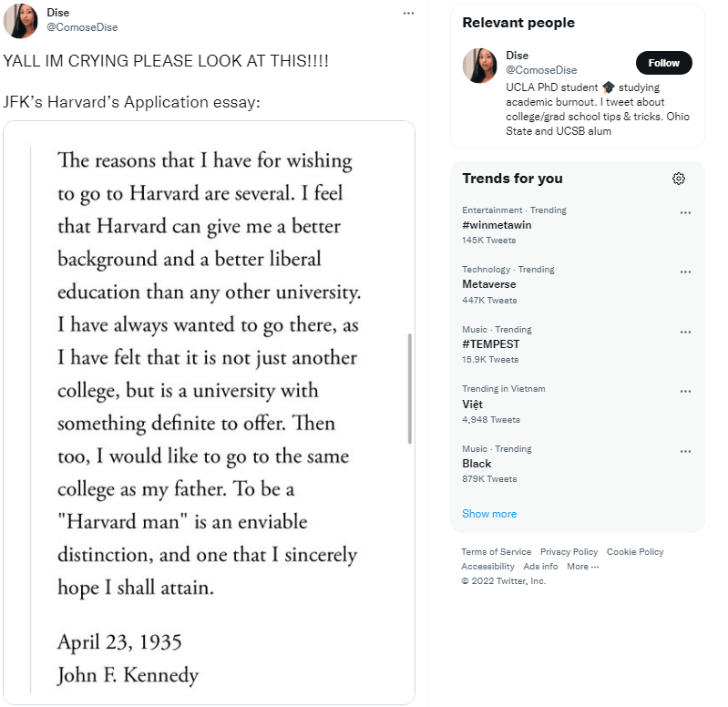
Task: Open more options for Metaverse trend
Action: (685, 272)
